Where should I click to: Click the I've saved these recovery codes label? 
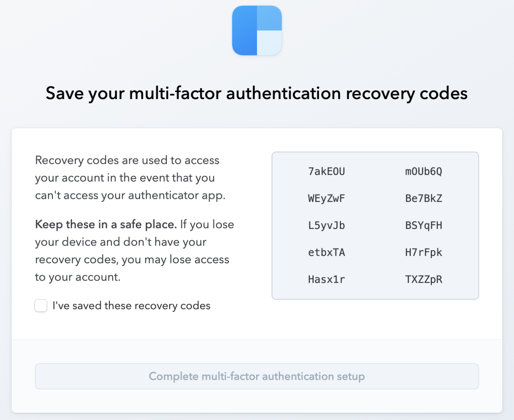tap(131, 306)
